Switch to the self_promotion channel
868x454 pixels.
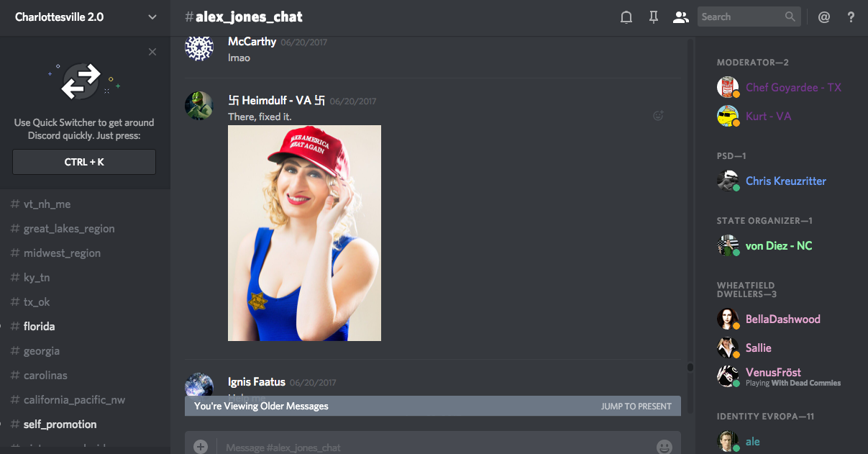pos(60,425)
